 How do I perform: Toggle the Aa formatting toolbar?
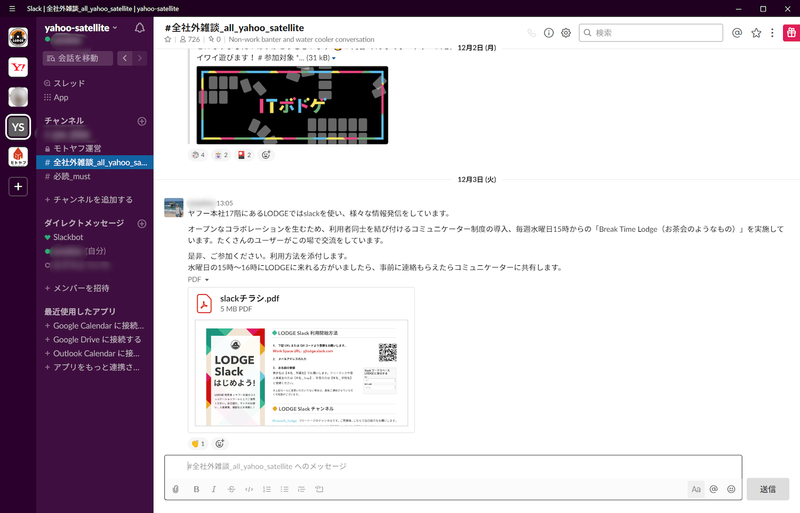pyautogui.click(x=696, y=489)
